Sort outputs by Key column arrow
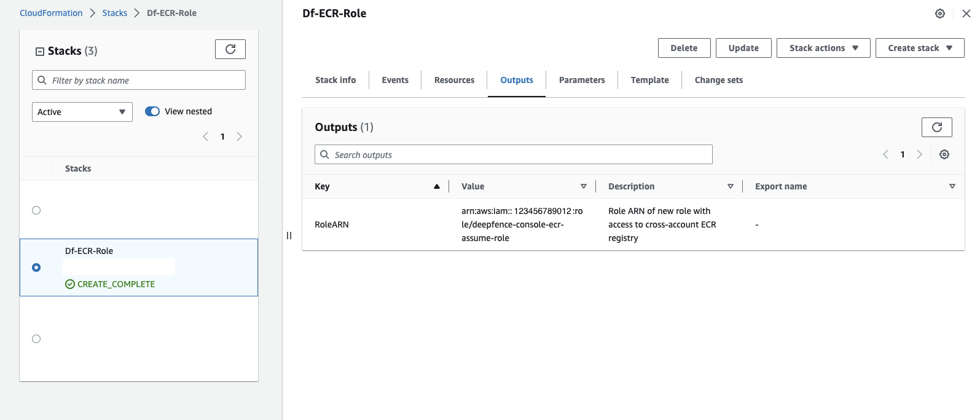This screenshot has height=420, width=980. click(437, 186)
